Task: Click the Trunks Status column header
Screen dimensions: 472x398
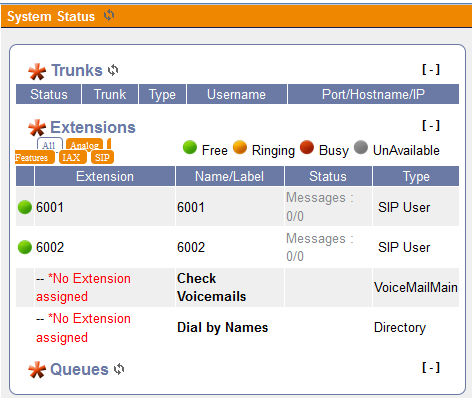Action: pyautogui.click(x=49, y=94)
